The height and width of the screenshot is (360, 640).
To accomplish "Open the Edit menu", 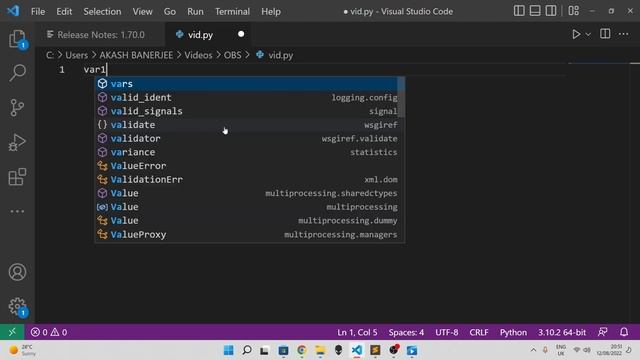I will tap(64, 11).
